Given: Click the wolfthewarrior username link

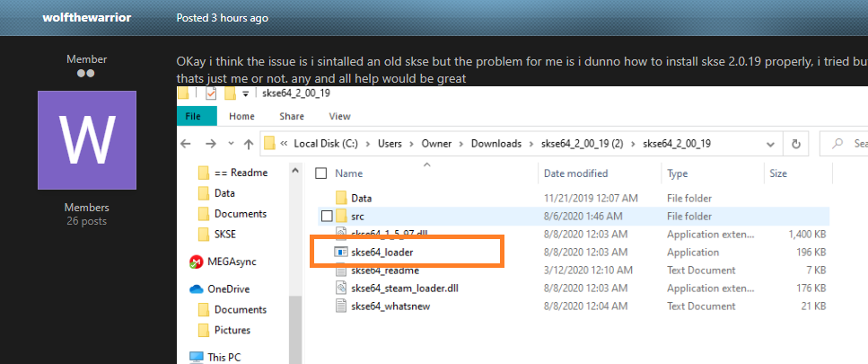Looking at the screenshot, I should click(87, 17).
